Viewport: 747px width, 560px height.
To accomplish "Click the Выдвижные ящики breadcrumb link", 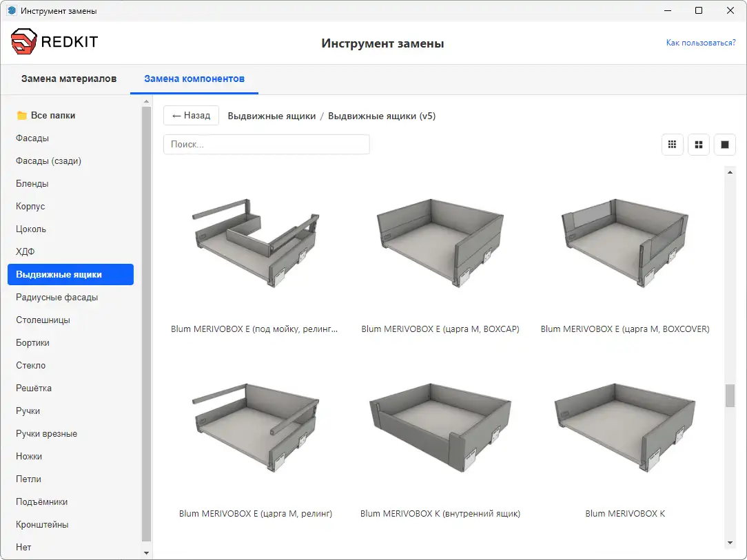I will click(x=272, y=116).
